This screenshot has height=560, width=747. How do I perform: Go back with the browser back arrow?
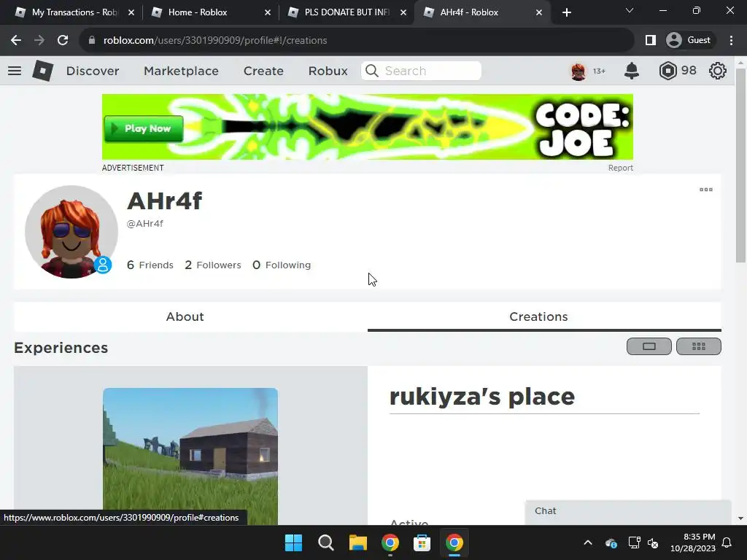(x=16, y=41)
